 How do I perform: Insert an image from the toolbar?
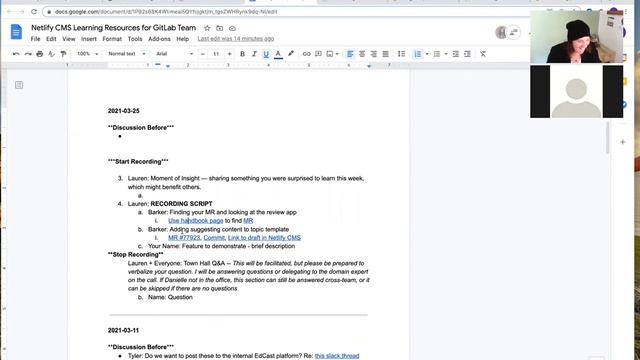click(x=330, y=54)
